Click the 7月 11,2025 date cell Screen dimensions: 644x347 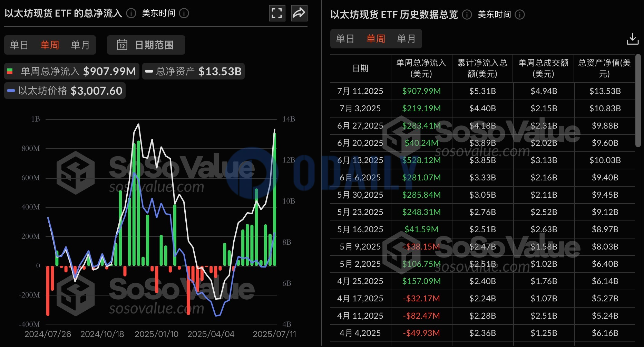360,91
